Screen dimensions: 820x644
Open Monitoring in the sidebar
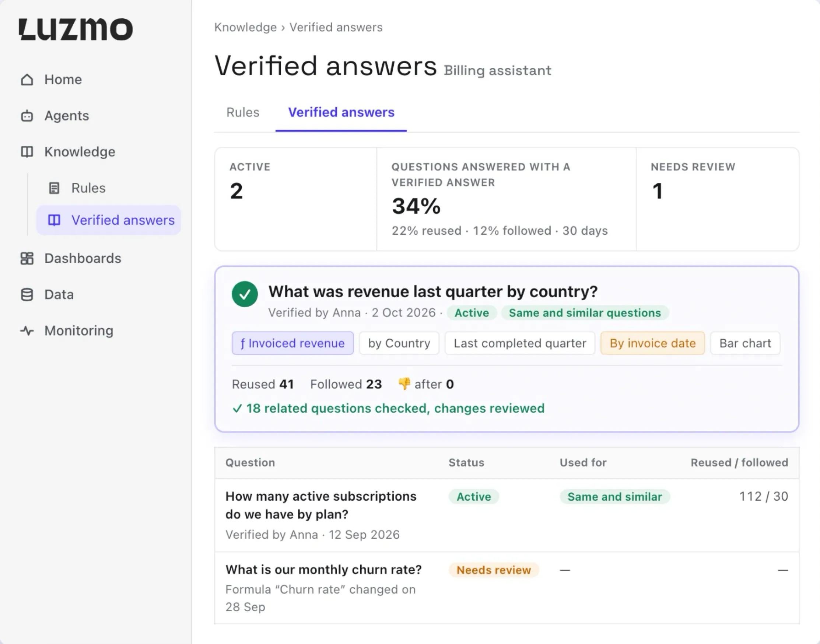click(x=79, y=331)
